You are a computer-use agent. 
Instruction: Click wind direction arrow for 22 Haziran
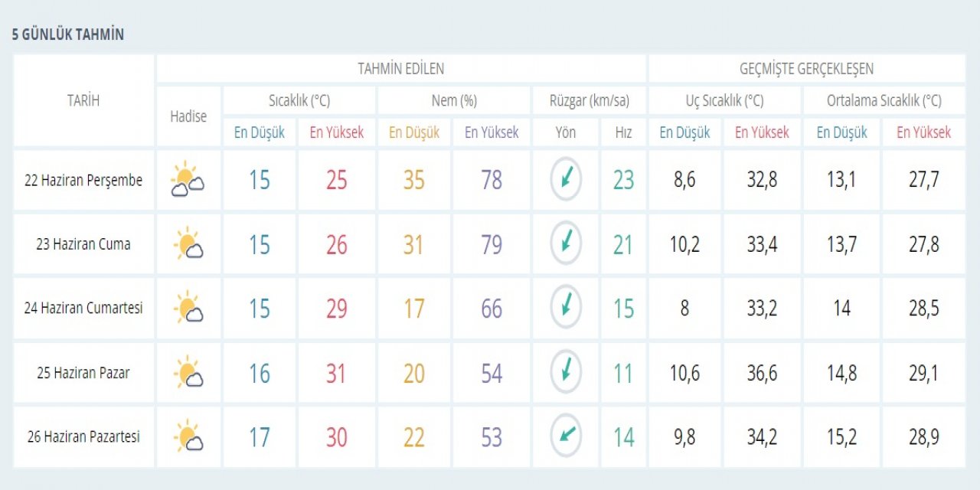tap(566, 180)
